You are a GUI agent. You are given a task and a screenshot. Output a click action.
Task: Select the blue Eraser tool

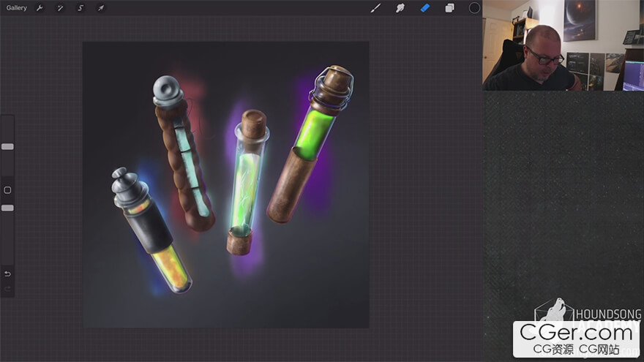point(425,8)
